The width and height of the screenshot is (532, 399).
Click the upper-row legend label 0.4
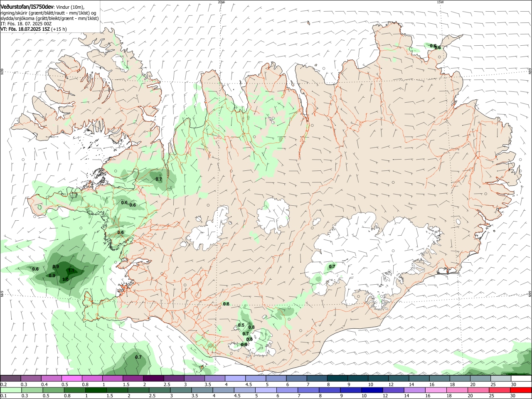coord(44,384)
